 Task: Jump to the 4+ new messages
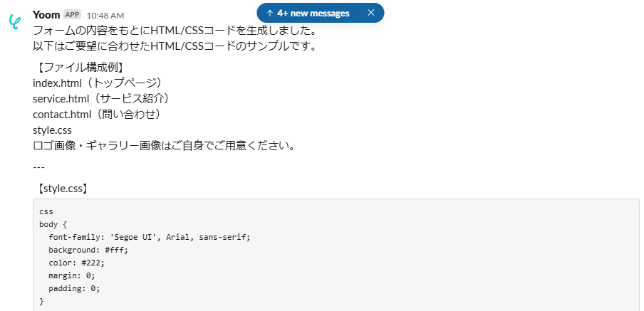(313, 13)
